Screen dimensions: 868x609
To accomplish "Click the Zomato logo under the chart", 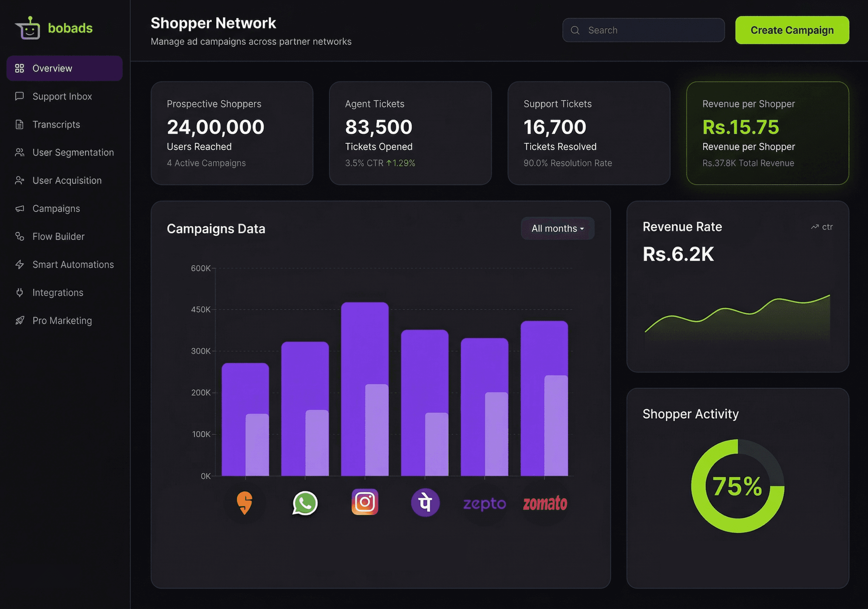I will tap(545, 504).
